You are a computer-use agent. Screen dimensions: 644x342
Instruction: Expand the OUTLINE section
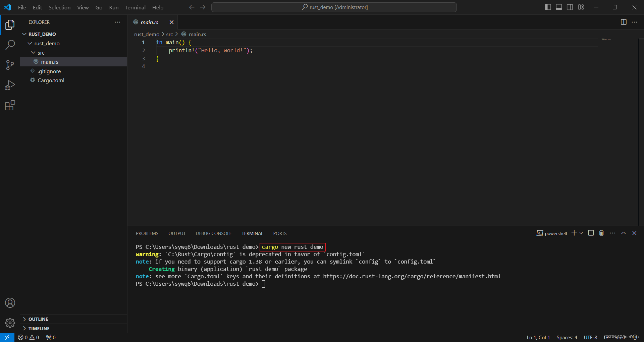pos(38,319)
